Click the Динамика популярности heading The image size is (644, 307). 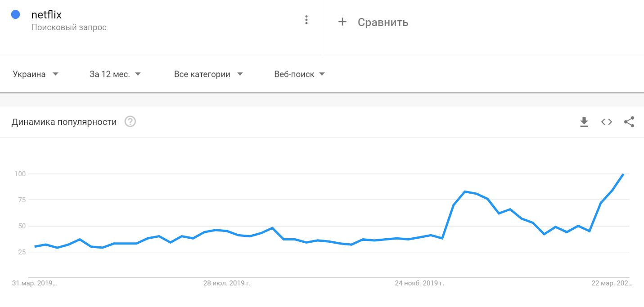click(64, 122)
